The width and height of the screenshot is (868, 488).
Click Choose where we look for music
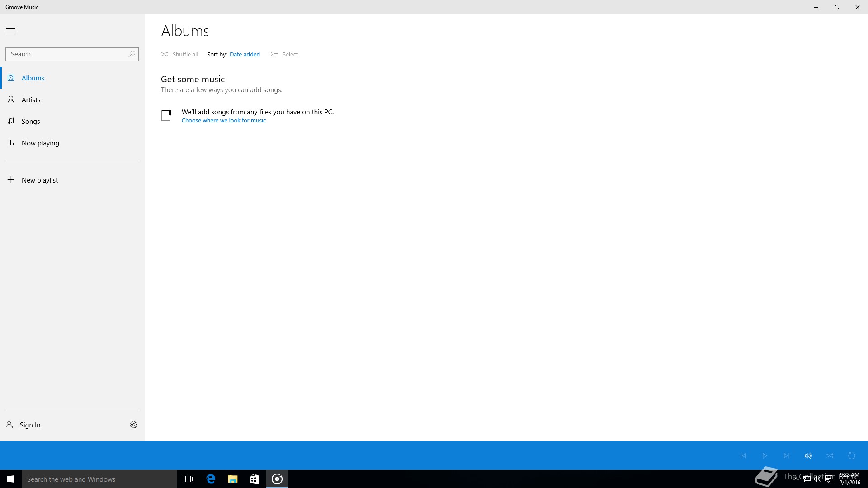coord(224,121)
